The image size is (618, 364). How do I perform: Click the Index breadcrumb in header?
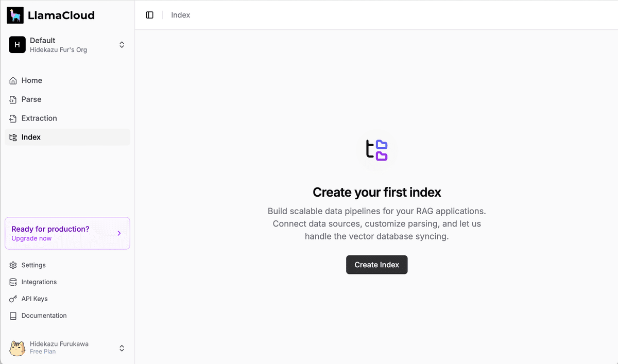[x=181, y=15]
